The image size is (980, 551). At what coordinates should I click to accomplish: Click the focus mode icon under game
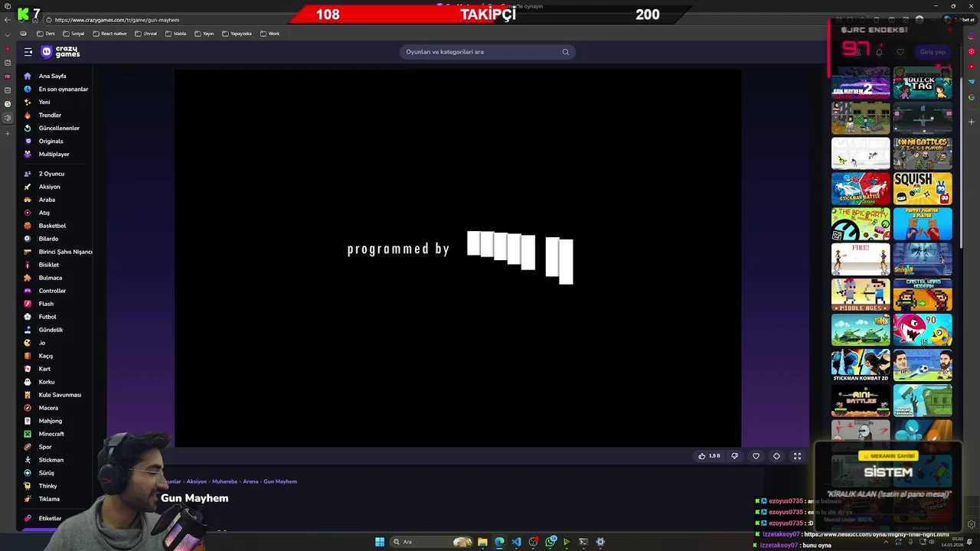(x=776, y=456)
